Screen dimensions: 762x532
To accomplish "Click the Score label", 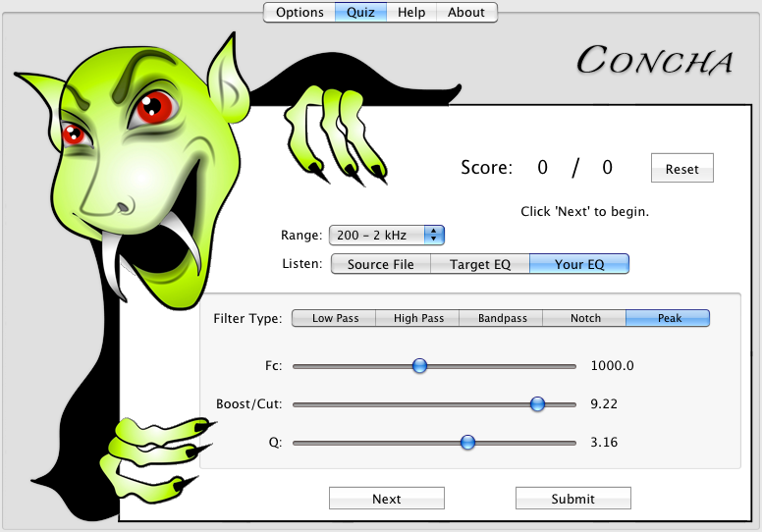I will pyautogui.click(x=486, y=168).
